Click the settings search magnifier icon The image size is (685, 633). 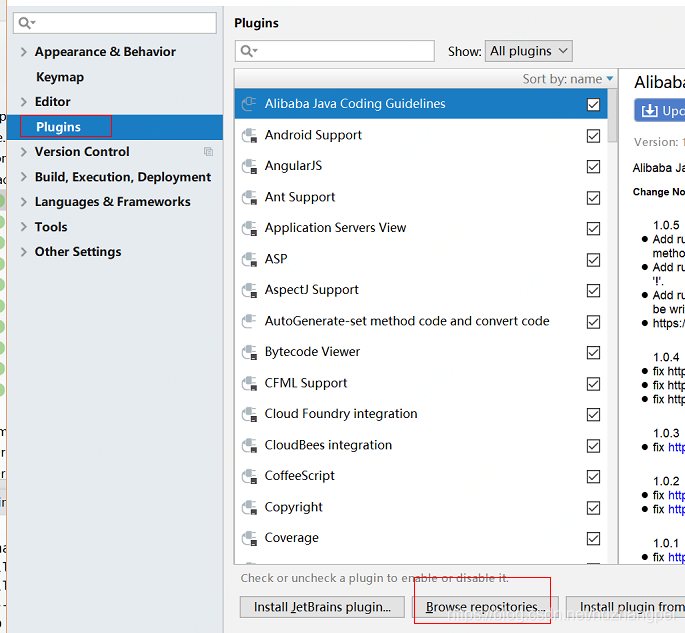pyautogui.click(x=27, y=23)
